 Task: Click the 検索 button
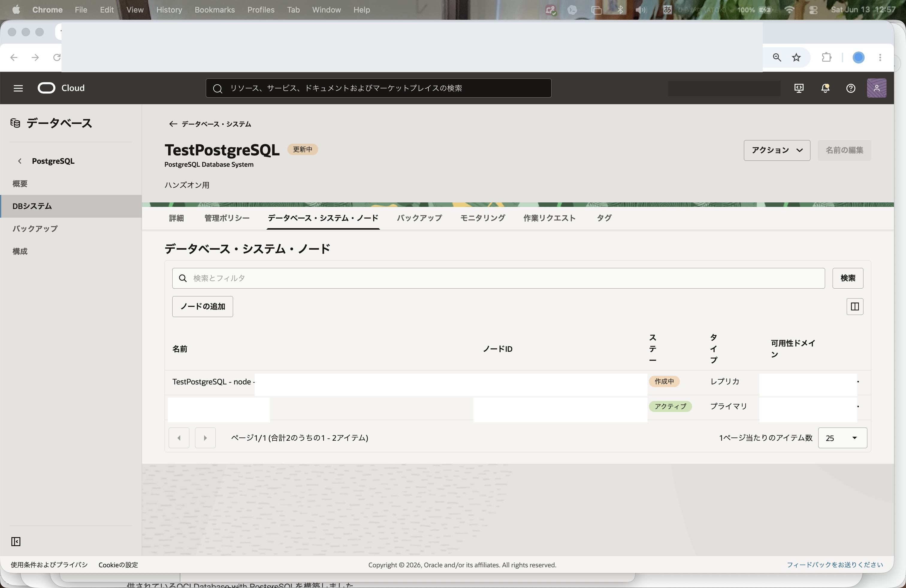coord(848,278)
